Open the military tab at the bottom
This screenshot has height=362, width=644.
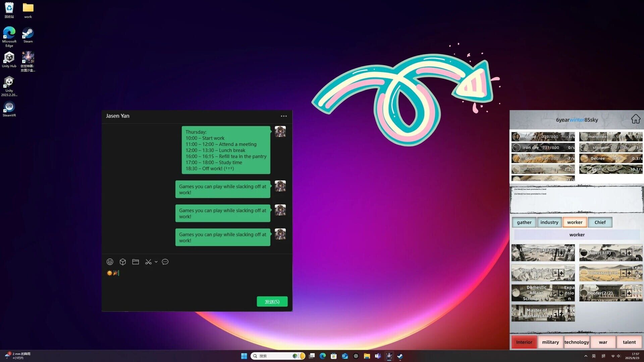pyautogui.click(x=550, y=342)
